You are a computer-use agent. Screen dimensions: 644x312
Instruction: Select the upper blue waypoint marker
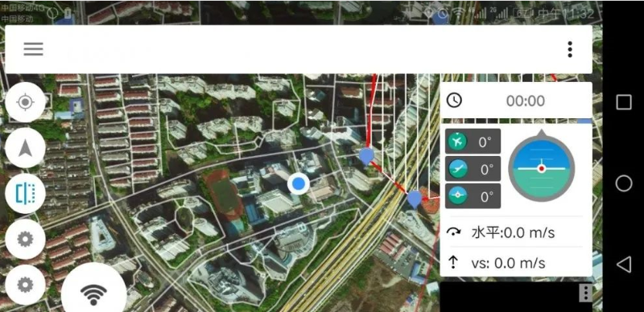click(x=366, y=157)
